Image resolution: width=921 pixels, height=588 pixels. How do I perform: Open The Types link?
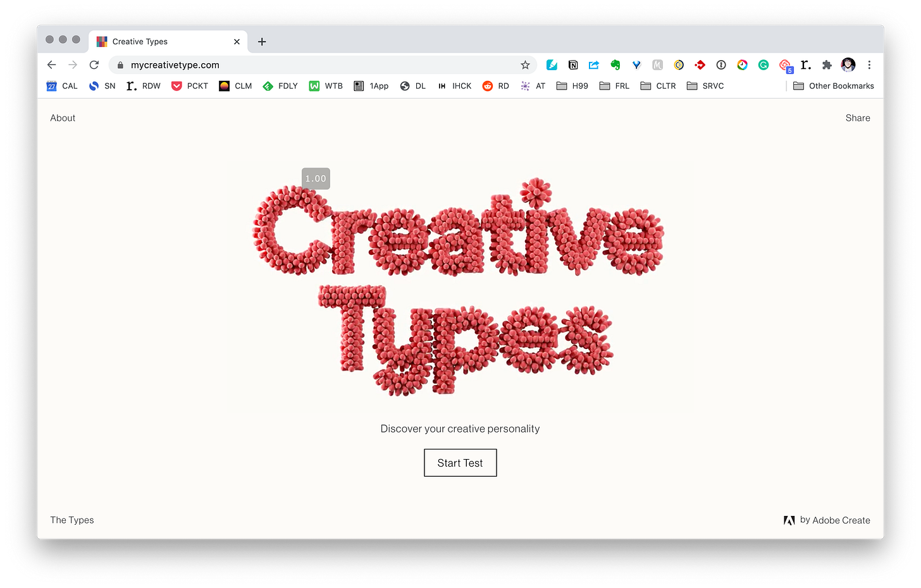pyautogui.click(x=72, y=520)
